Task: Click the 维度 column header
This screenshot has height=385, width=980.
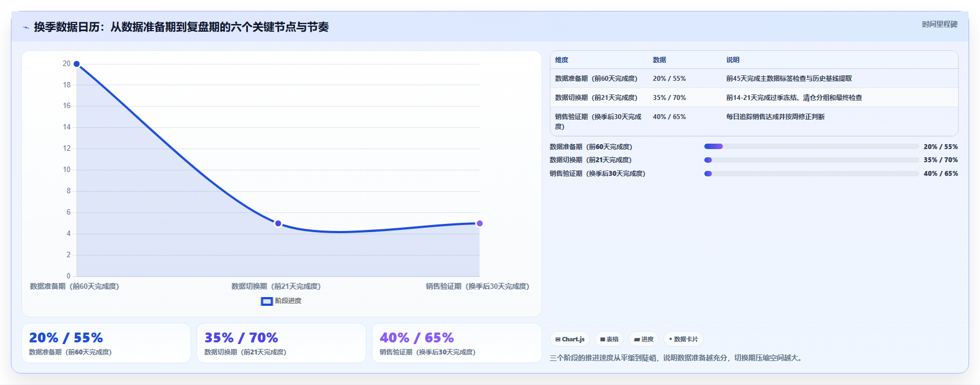Action: [x=562, y=60]
